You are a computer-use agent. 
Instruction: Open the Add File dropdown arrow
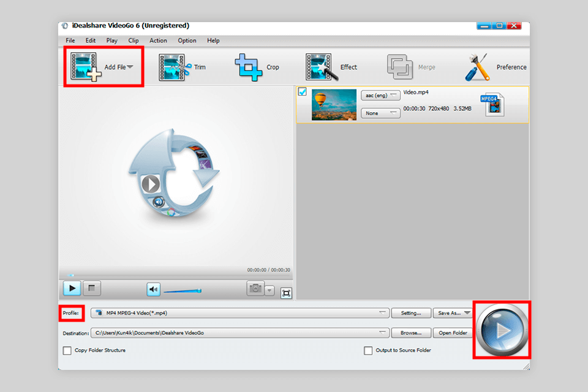[x=130, y=67]
